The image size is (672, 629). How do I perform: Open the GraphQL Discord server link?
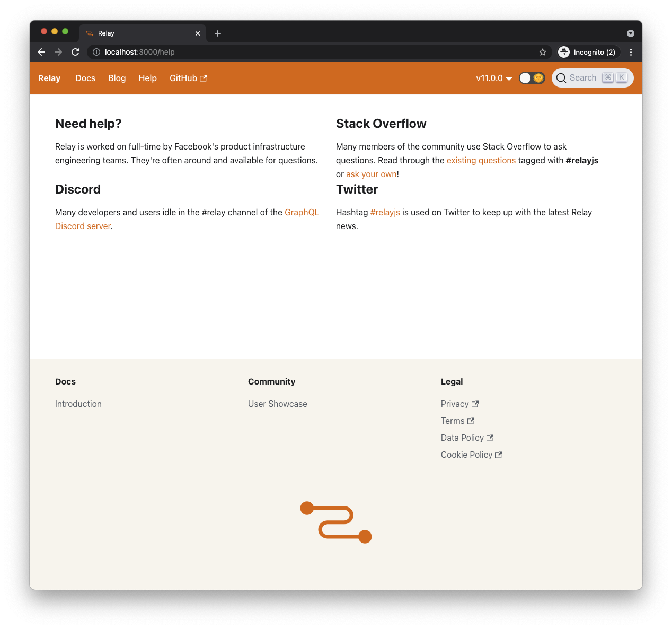(187, 219)
